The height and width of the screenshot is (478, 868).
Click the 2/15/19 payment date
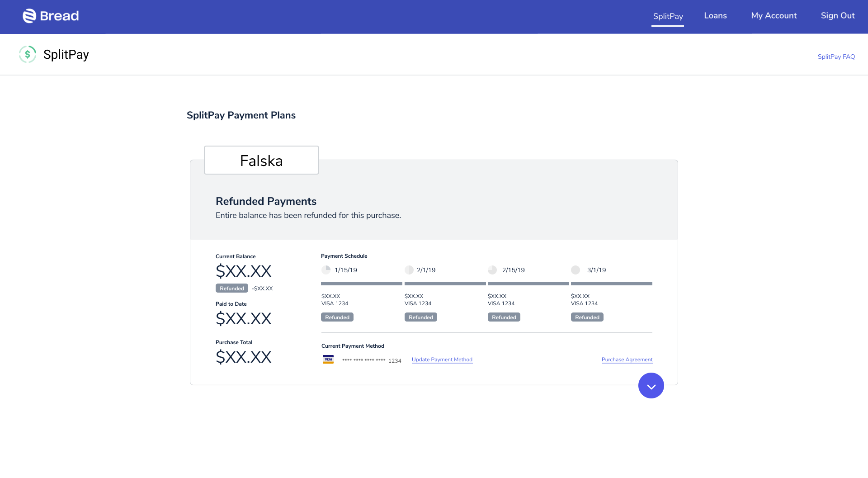(514, 270)
